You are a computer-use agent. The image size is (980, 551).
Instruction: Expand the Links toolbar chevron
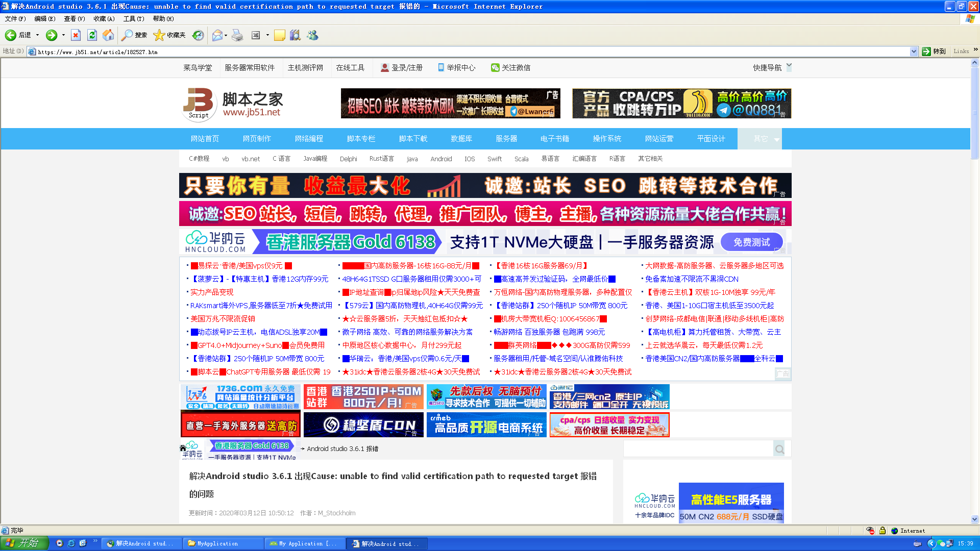click(975, 50)
